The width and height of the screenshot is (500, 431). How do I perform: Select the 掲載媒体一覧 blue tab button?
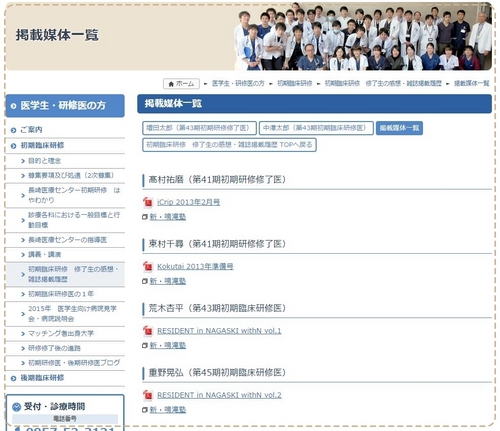tap(399, 128)
